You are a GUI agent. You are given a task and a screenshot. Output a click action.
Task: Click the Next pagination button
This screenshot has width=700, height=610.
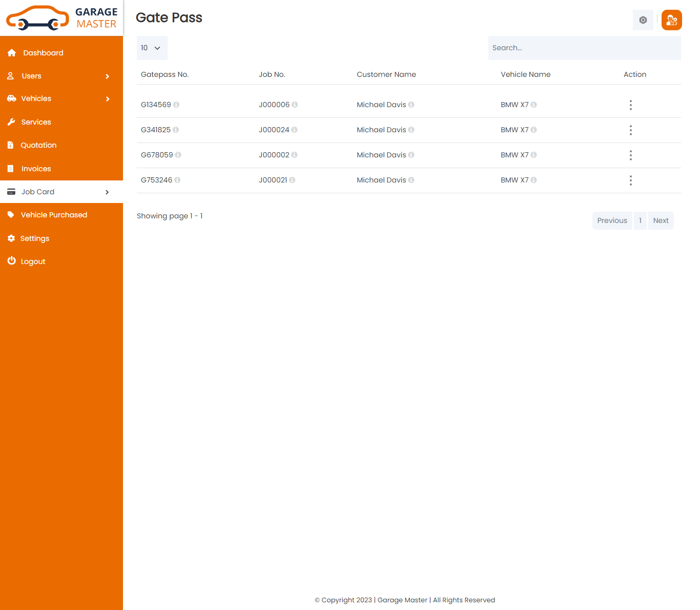661,221
